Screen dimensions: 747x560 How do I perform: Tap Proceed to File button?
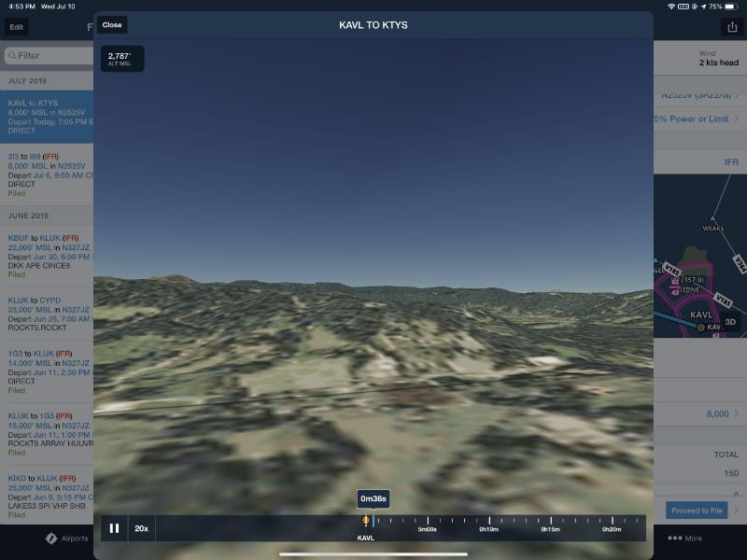coord(697,511)
